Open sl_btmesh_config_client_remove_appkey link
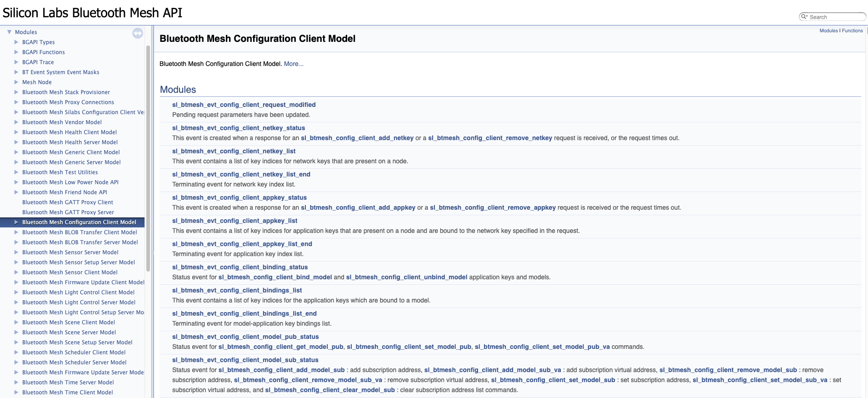 click(x=493, y=207)
